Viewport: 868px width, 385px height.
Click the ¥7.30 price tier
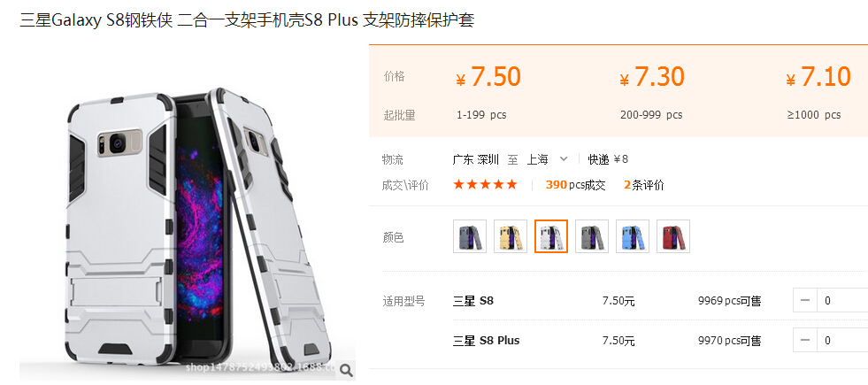coord(652,76)
